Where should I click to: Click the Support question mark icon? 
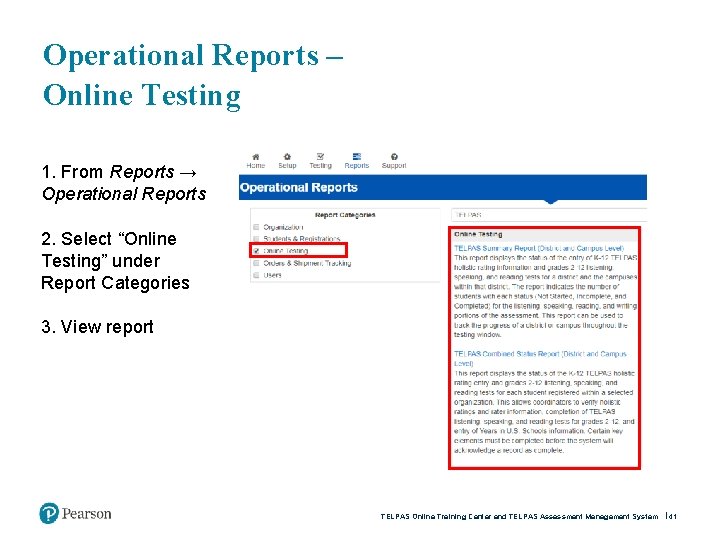[x=394, y=157]
